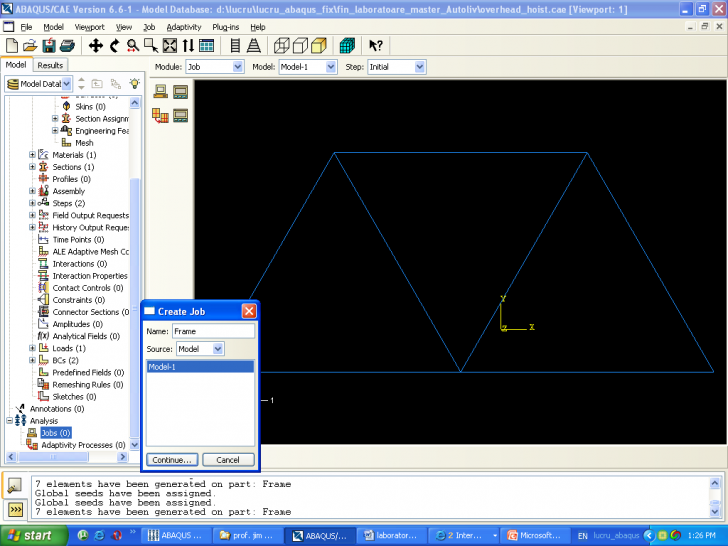Image resolution: width=728 pixels, height=546 pixels.
Task: Select the Pan View tool
Action: pos(97,46)
